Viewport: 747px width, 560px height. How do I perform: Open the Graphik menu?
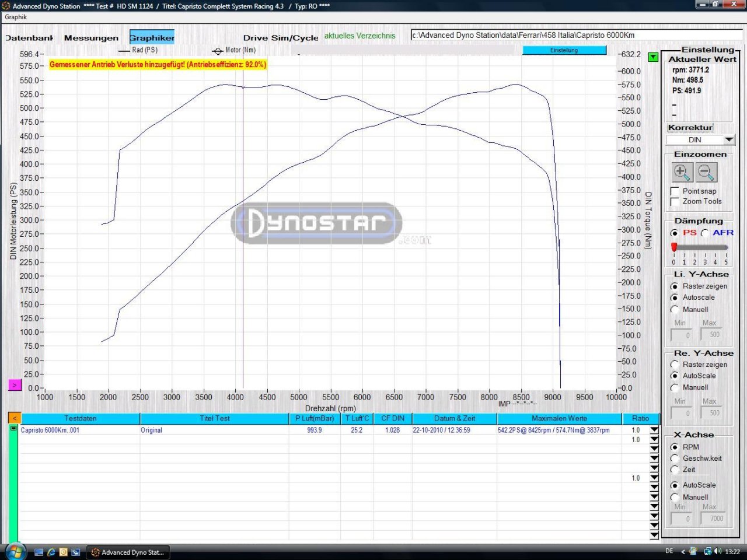16,17
